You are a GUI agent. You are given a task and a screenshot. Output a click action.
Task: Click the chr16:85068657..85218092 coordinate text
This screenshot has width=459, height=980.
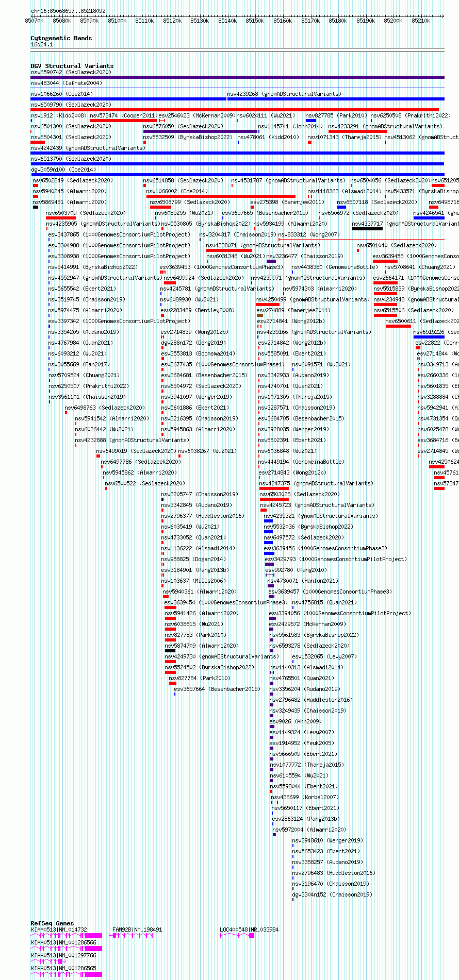68,11
